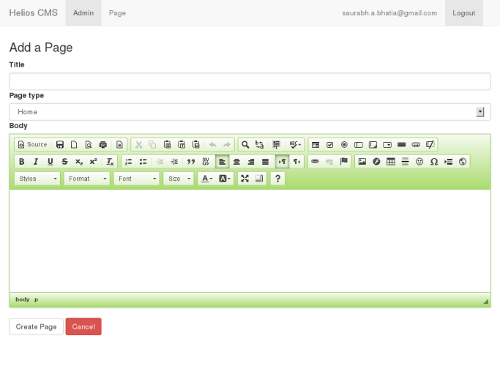Click the Replace icon
The width and height of the screenshot is (500, 366).
pyautogui.click(x=260, y=145)
